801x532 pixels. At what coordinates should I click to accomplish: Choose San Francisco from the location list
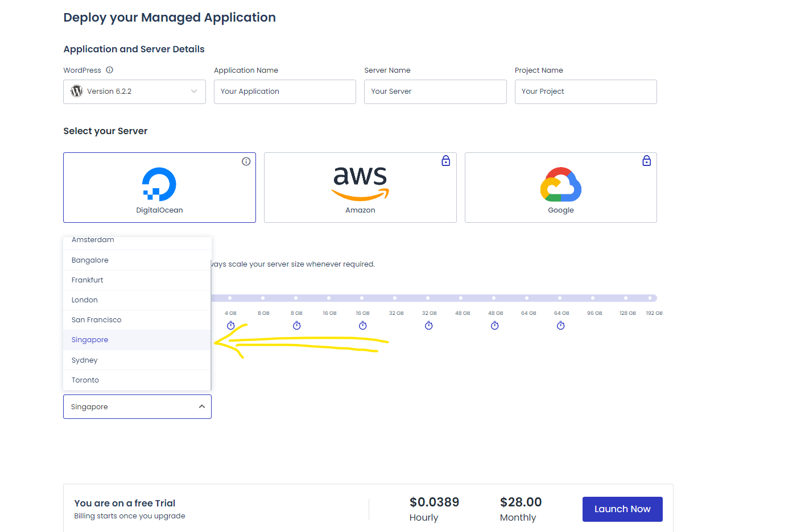(x=137, y=320)
